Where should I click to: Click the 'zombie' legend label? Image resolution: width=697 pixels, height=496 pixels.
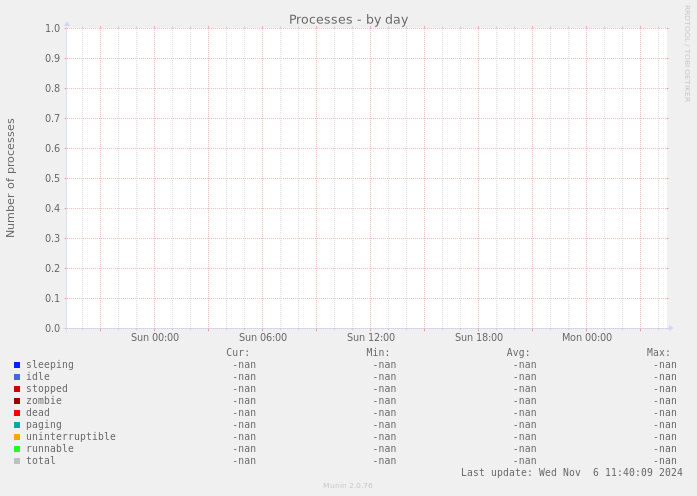tap(44, 400)
